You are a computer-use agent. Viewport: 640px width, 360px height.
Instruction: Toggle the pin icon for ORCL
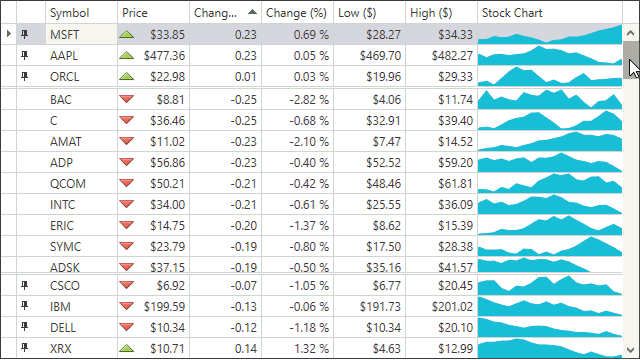24,76
